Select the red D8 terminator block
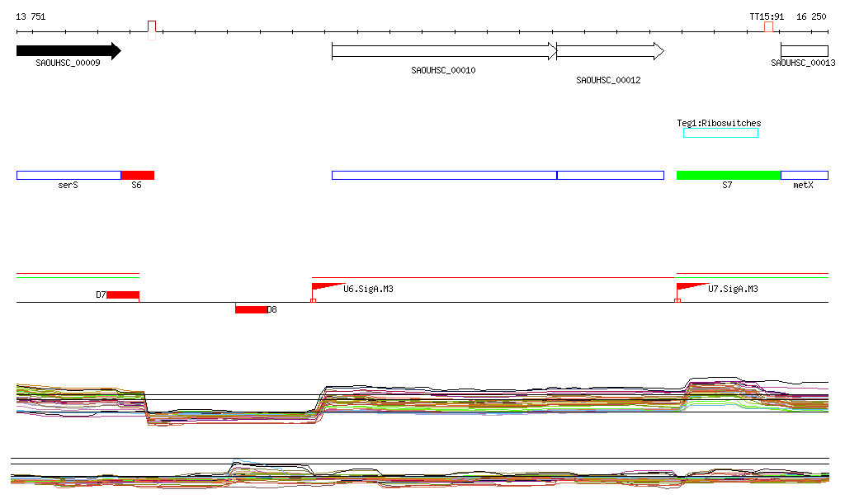Image resolution: width=845 pixels, height=504 pixels. click(x=251, y=309)
